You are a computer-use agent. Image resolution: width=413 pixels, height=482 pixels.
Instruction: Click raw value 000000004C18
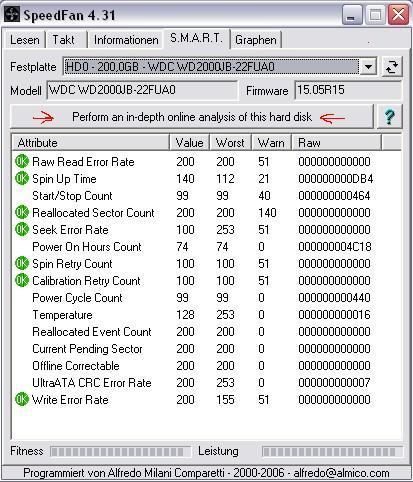click(335, 247)
